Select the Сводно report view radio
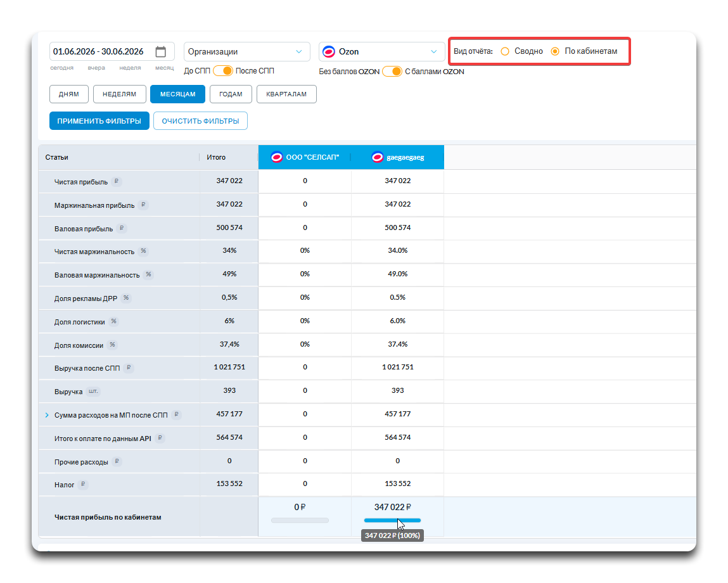Screen dimensions: 728x583 point(505,51)
